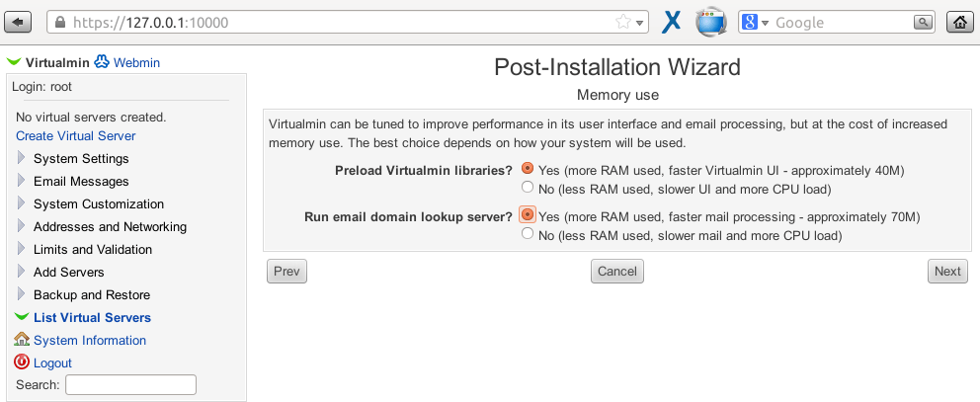
Task: Click the sidebar Search input field
Action: pos(130,384)
